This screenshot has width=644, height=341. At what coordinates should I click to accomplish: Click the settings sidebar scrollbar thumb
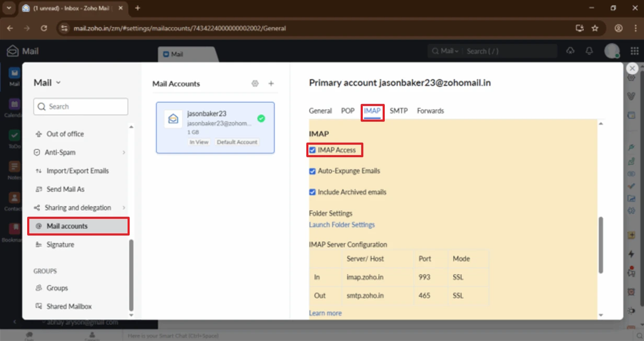(131, 275)
